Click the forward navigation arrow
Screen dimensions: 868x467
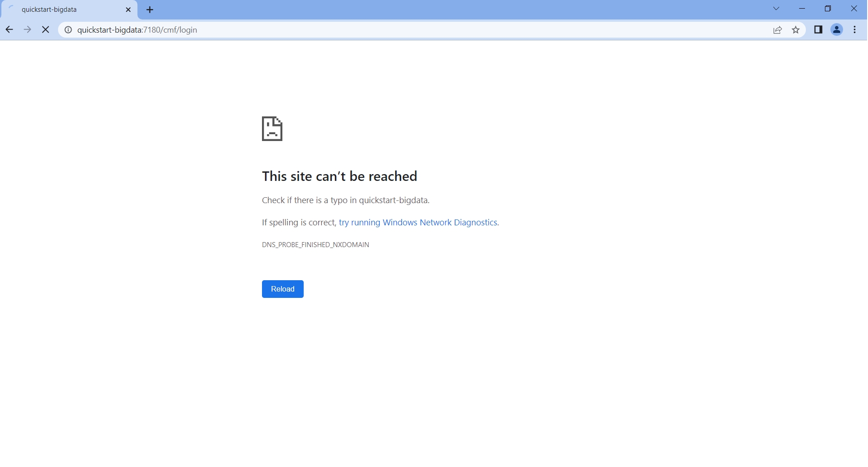(27, 30)
